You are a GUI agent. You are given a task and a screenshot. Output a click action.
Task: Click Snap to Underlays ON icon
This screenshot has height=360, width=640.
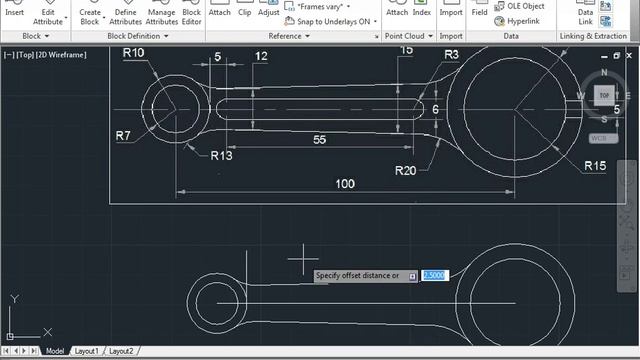[289, 21]
